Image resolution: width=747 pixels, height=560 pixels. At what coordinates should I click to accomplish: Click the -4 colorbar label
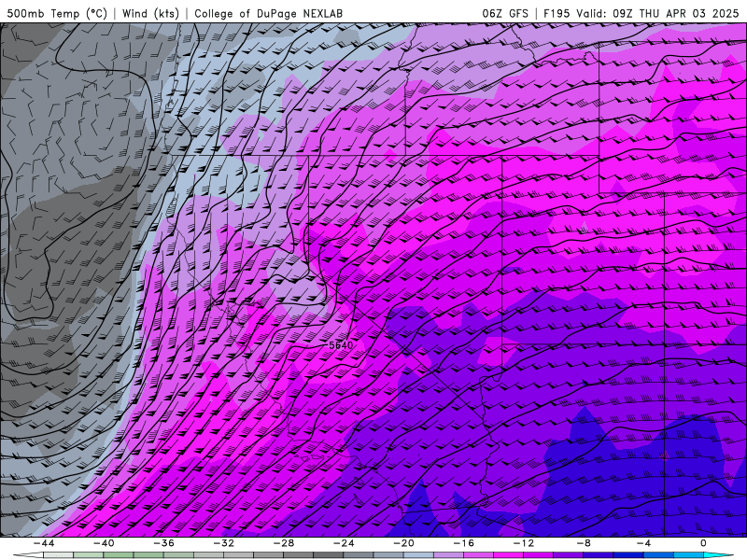(644, 543)
